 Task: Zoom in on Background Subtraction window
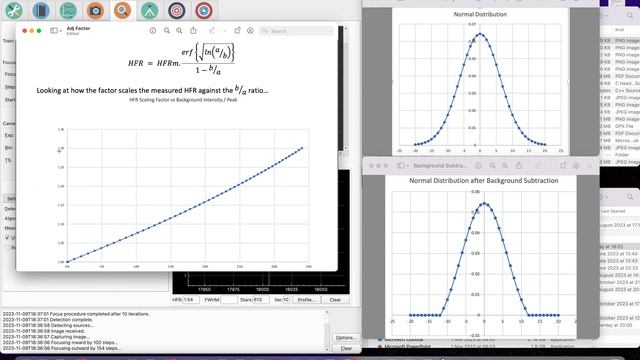pos(505,166)
